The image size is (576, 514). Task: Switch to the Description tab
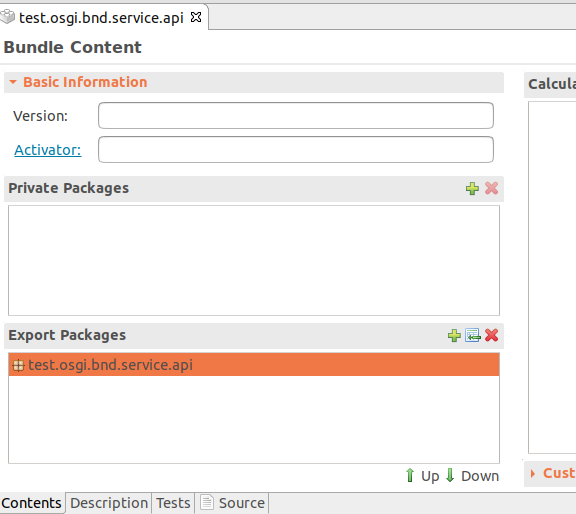pos(109,503)
